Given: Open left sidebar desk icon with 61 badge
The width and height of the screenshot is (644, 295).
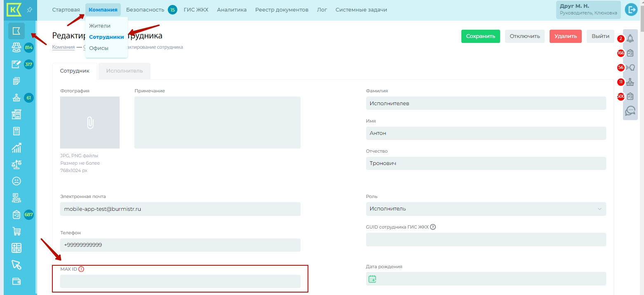Looking at the screenshot, I should point(16,98).
